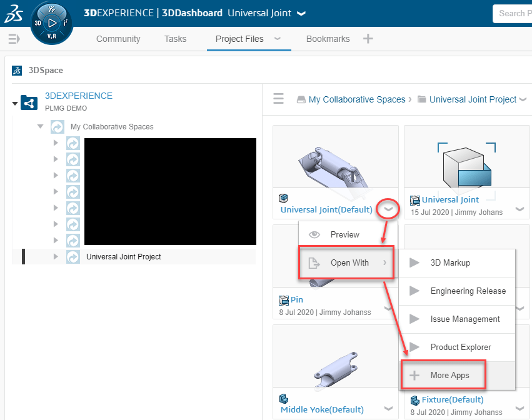The height and width of the screenshot is (420, 532).
Task: Open the Universal Joint cube thumbnail
Action: click(467, 166)
